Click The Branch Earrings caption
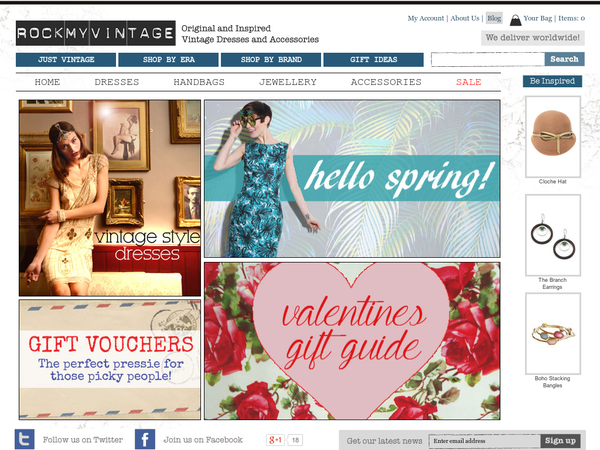Image resolution: width=600 pixels, height=450 pixels. click(x=553, y=283)
